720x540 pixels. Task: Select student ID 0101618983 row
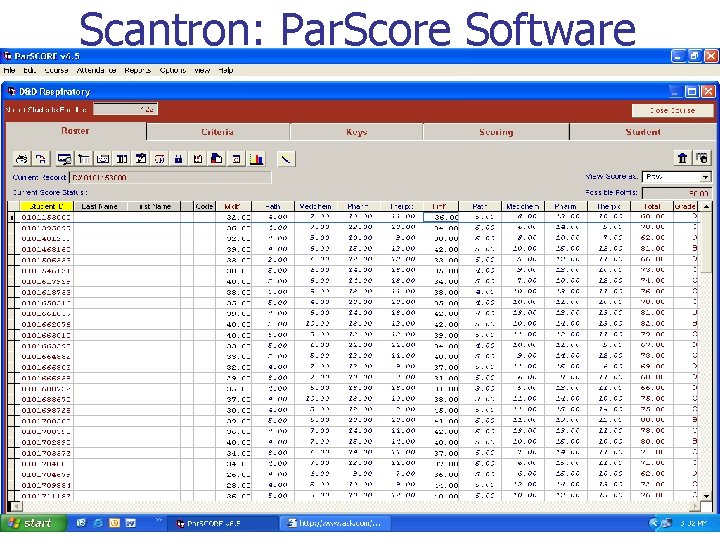354,292
